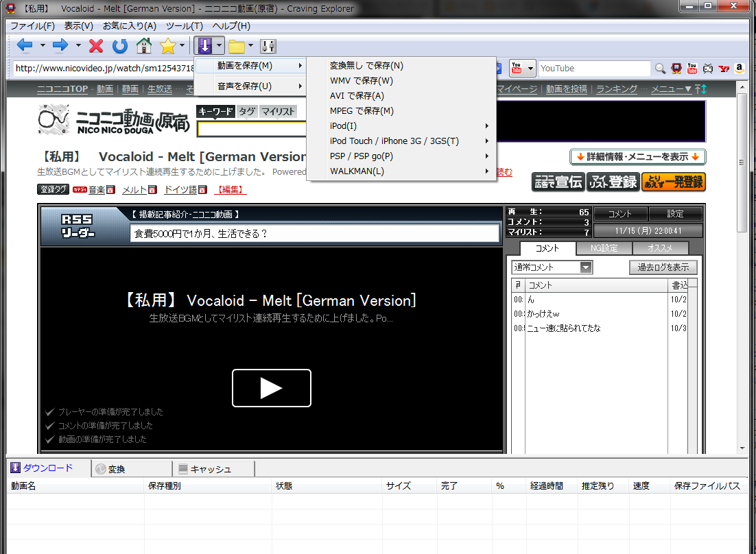Image resolution: width=756 pixels, height=554 pixels.
Task: Click 詳細情報・メニューを表示 button
Action: tap(637, 157)
